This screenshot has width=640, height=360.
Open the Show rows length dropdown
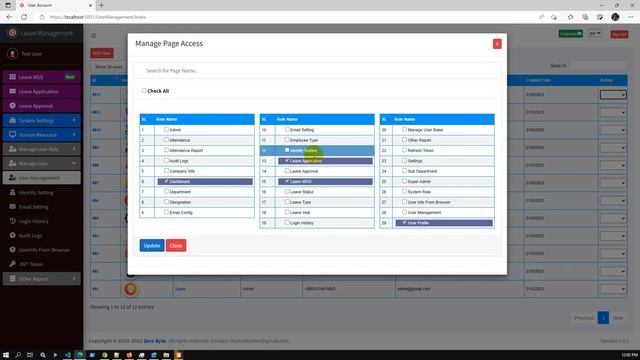click(x=109, y=67)
